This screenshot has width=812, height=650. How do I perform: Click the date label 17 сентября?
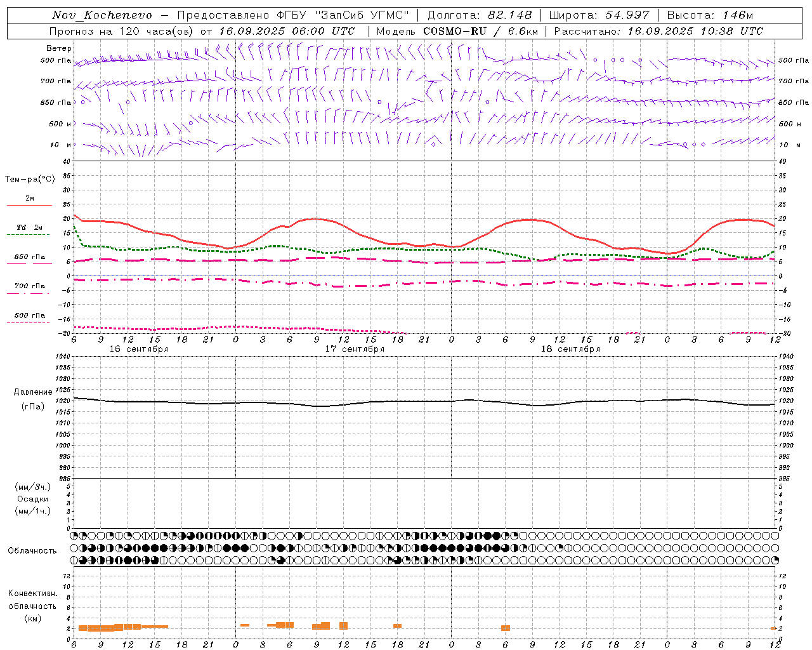[355, 349]
